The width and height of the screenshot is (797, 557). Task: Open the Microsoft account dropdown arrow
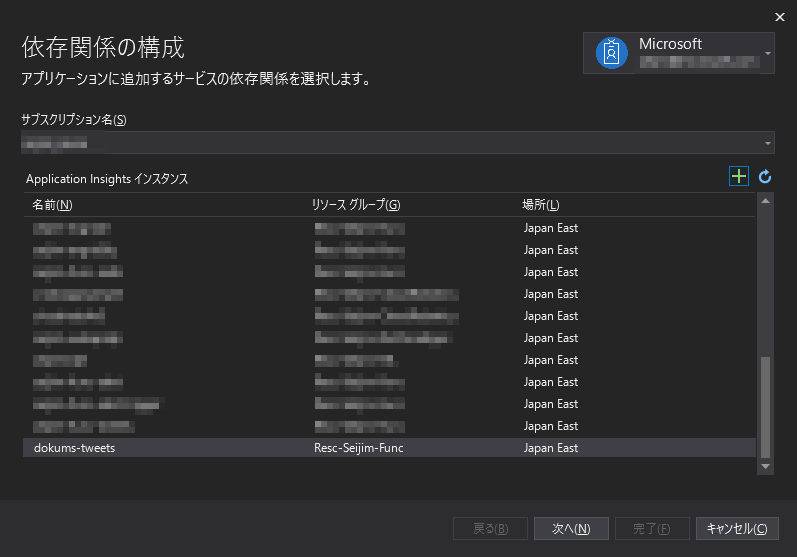click(x=768, y=53)
